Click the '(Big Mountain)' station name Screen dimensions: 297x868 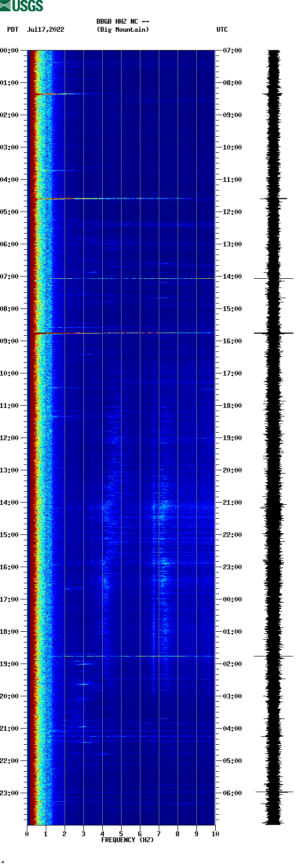[123, 30]
